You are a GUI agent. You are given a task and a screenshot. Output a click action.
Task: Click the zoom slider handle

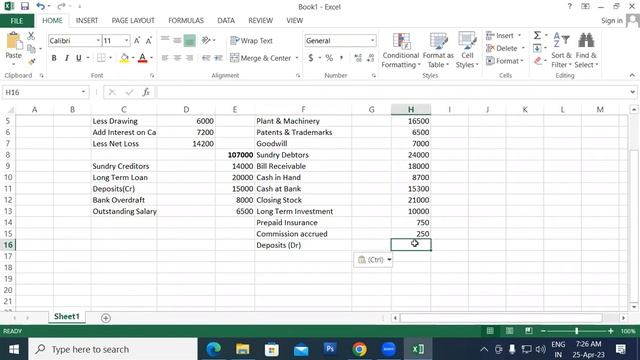[x=576, y=331]
